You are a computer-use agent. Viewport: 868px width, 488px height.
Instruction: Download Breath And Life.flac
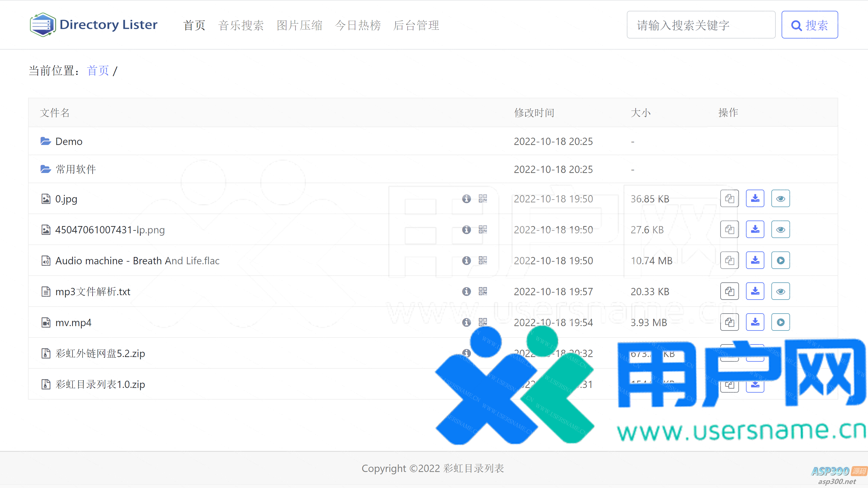[x=755, y=260]
